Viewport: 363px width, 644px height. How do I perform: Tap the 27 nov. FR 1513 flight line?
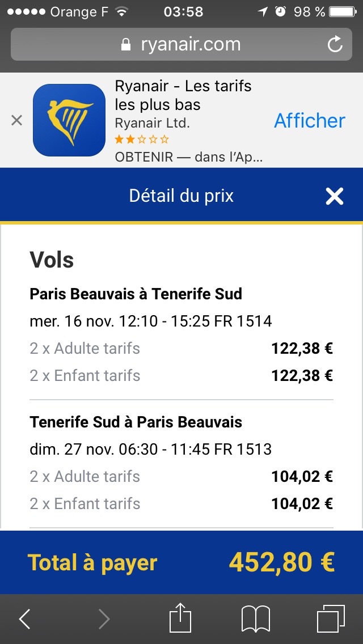click(151, 450)
